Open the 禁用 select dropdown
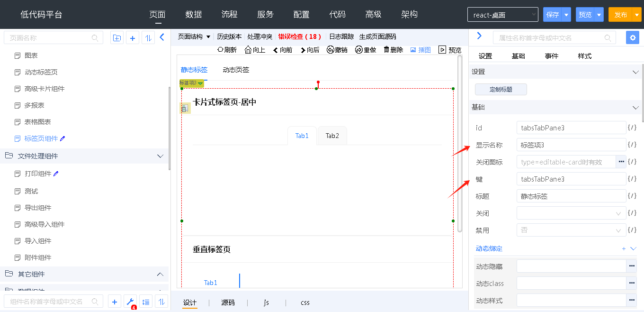The width and height of the screenshot is (644, 312). point(572,230)
